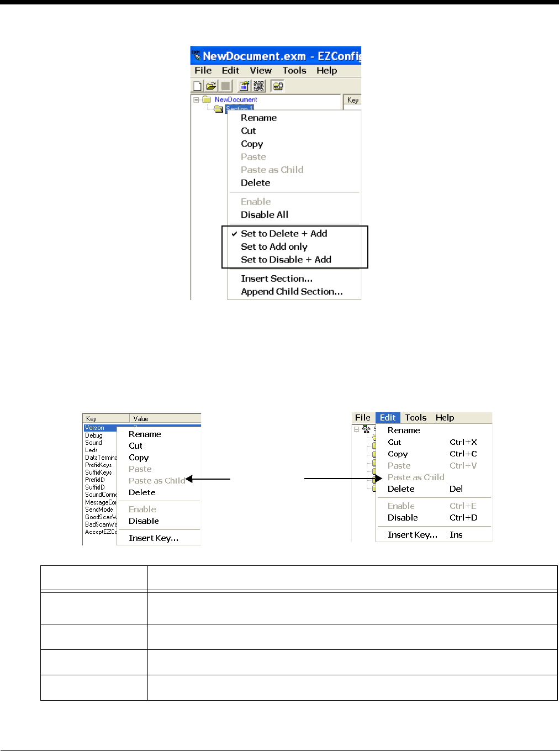The height and width of the screenshot is (751, 560).
Task: Choose Insert Key... Ins in Edit menu
Action: [434, 535]
